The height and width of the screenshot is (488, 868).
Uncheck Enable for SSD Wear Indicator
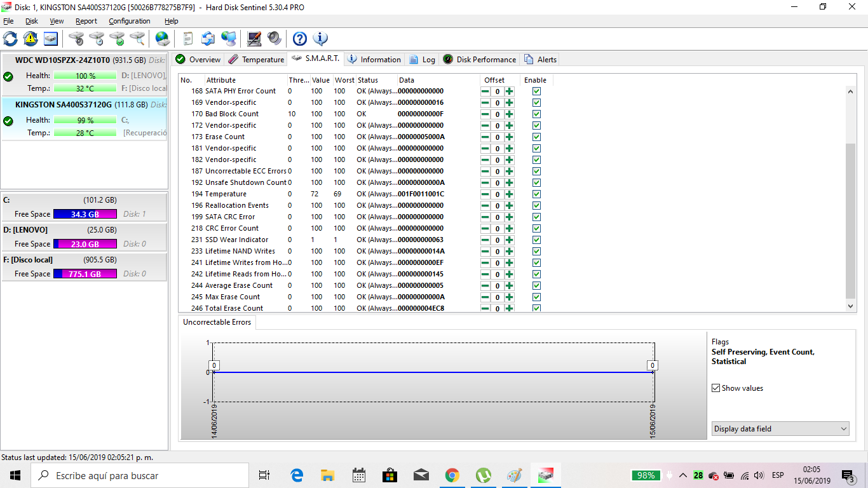536,240
